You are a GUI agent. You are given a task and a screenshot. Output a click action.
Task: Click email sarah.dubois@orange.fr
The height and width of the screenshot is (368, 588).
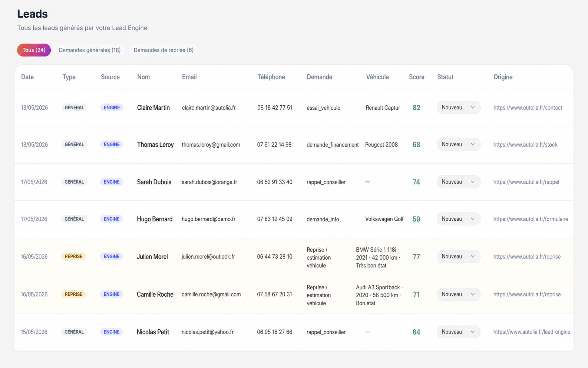tap(209, 182)
